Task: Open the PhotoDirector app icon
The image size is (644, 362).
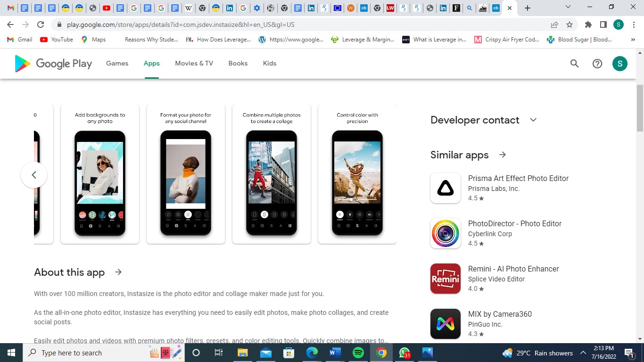Action: click(446, 233)
